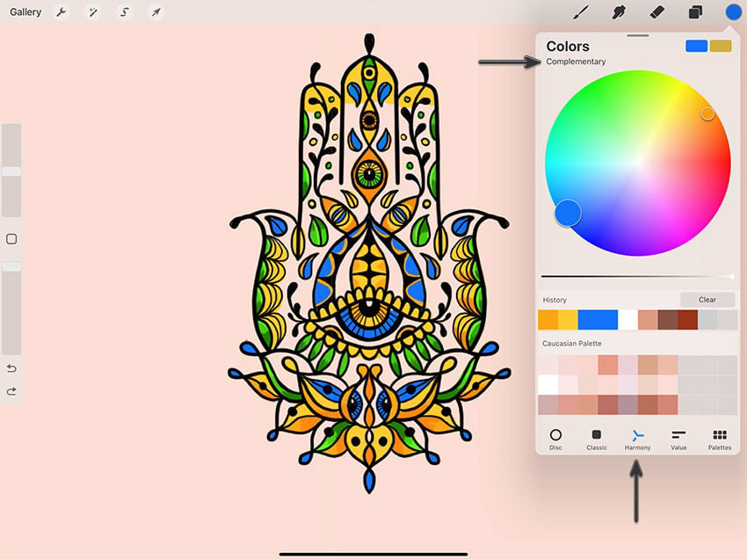The width and height of the screenshot is (747, 560).
Task: Switch to the Value color tab
Action: pos(678,440)
